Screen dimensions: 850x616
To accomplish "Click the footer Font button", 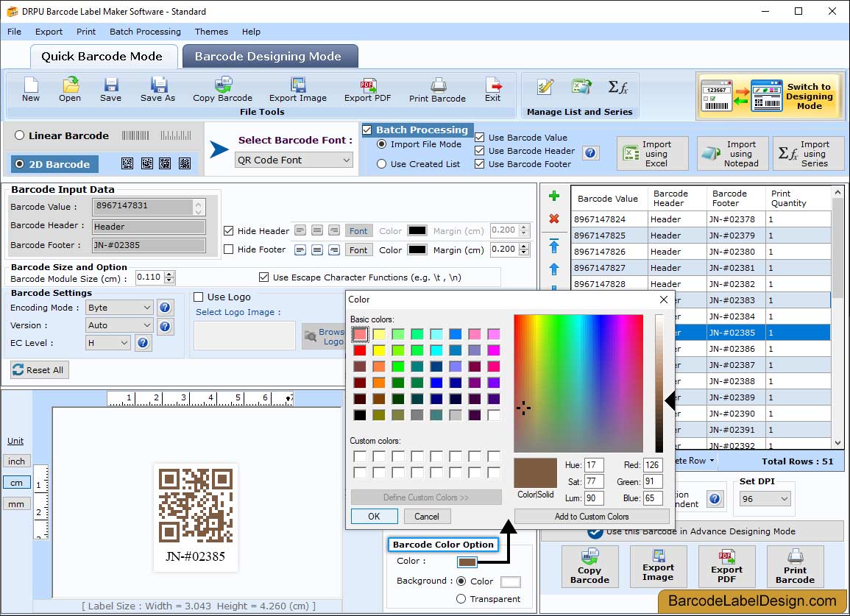I will pyautogui.click(x=358, y=250).
